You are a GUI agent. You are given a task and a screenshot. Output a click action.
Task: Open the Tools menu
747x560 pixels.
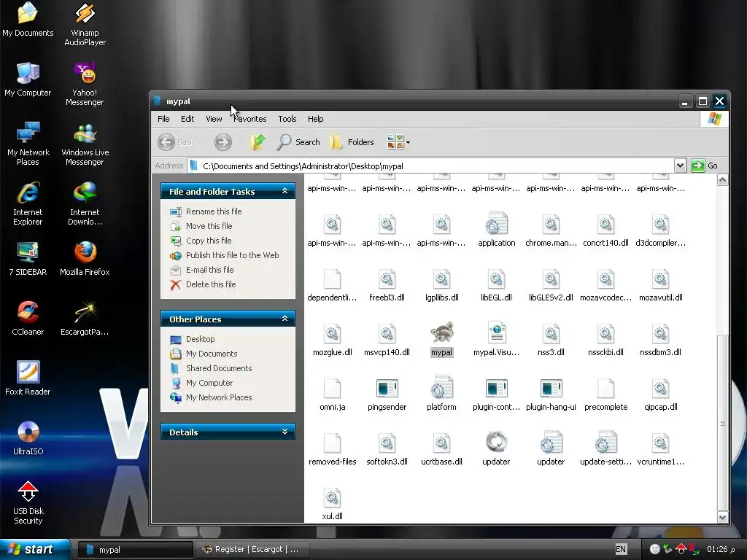click(287, 119)
